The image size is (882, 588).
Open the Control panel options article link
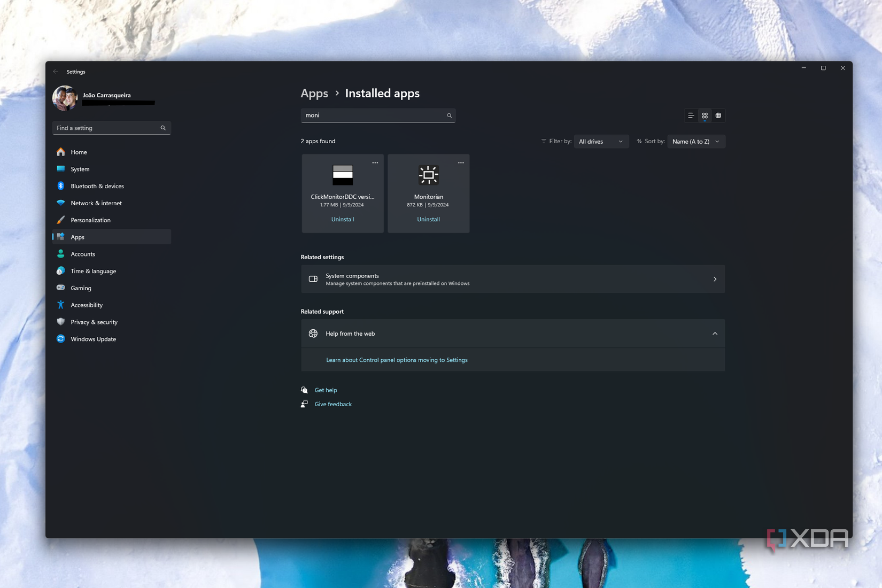(397, 360)
